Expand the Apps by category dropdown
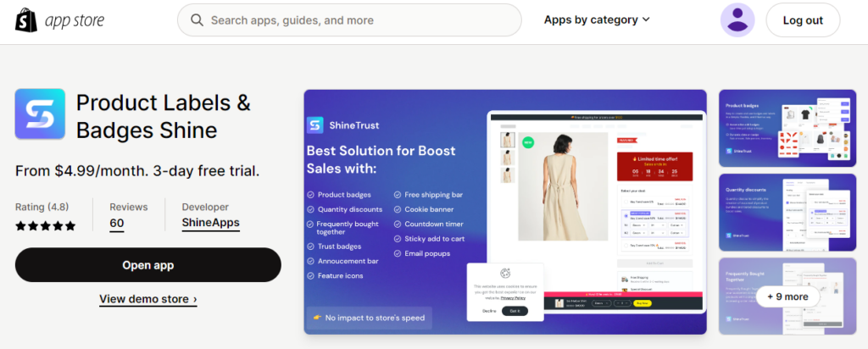 [597, 20]
